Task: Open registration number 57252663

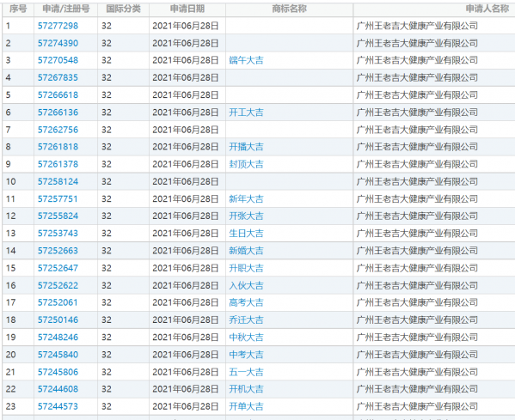Action: (x=58, y=251)
